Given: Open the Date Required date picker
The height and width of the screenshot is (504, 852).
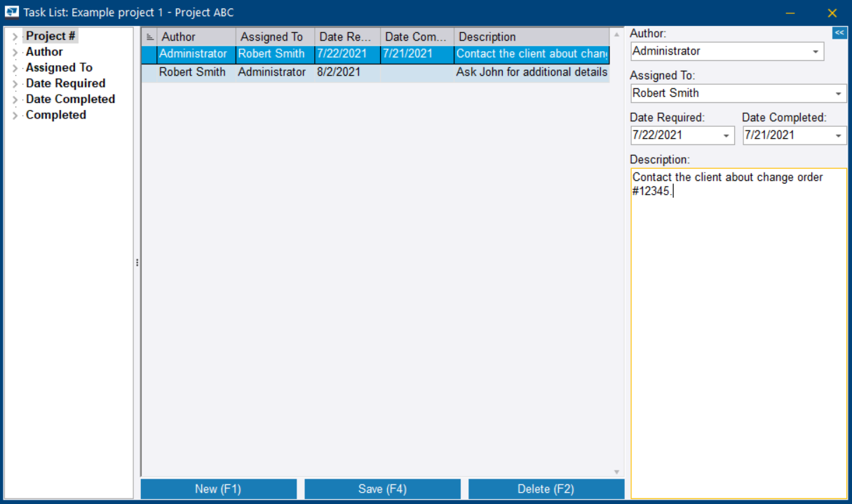Looking at the screenshot, I should coord(727,135).
